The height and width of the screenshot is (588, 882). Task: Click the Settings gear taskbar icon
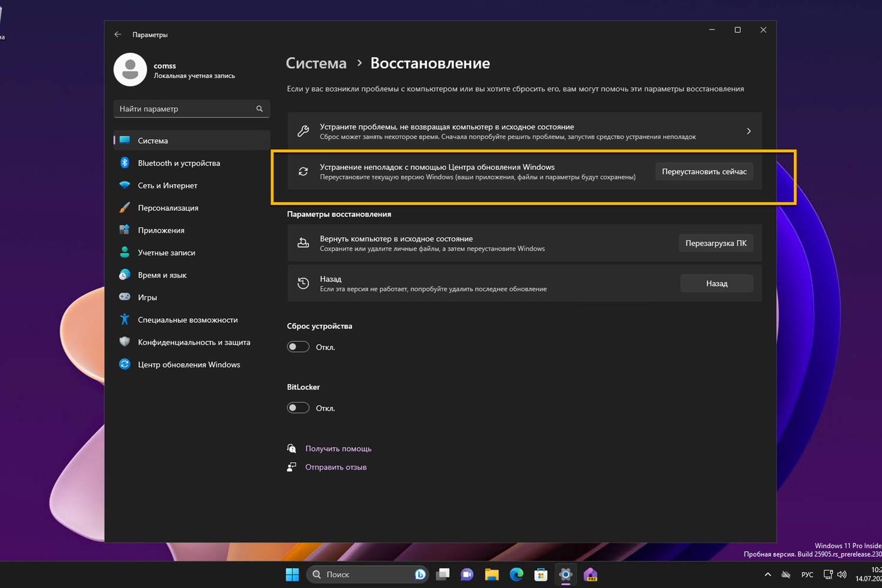pos(566,574)
